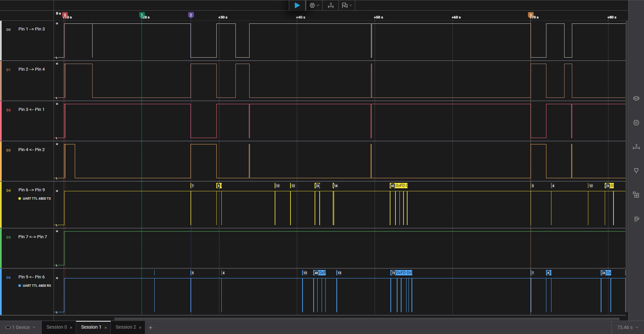Switch to the Session 2 tab
The height and width of the screenshot is (334, 644).
[126, 327]
